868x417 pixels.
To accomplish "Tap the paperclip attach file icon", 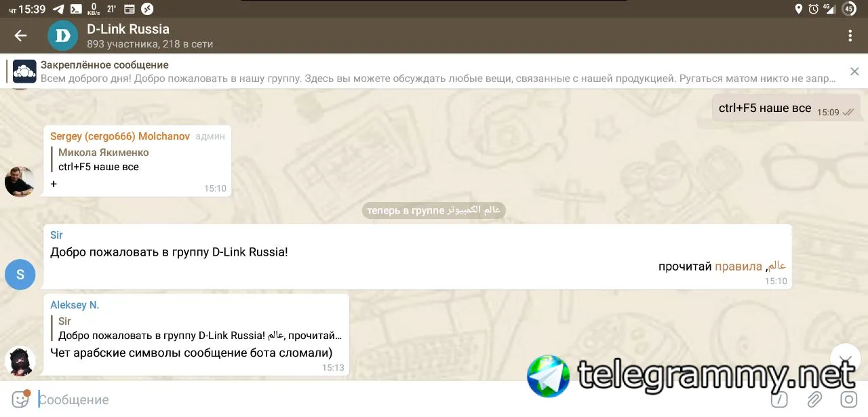I will (x=814, y=399).
